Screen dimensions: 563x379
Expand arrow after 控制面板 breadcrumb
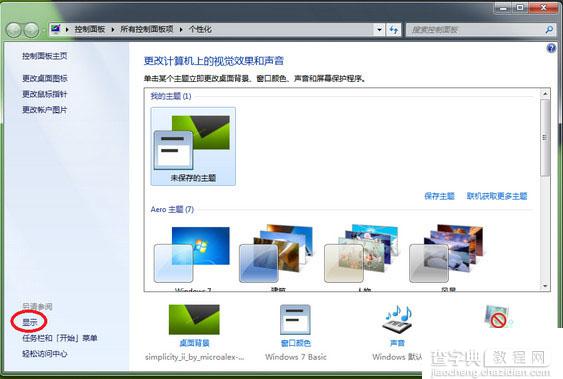click(x=112, y=29)
